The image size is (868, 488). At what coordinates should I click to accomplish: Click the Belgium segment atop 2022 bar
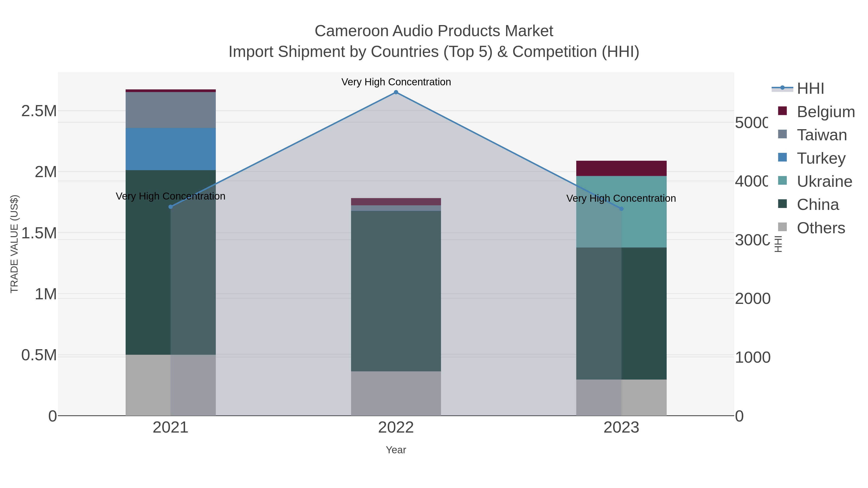pyautogui.click(x=396, y=202)
